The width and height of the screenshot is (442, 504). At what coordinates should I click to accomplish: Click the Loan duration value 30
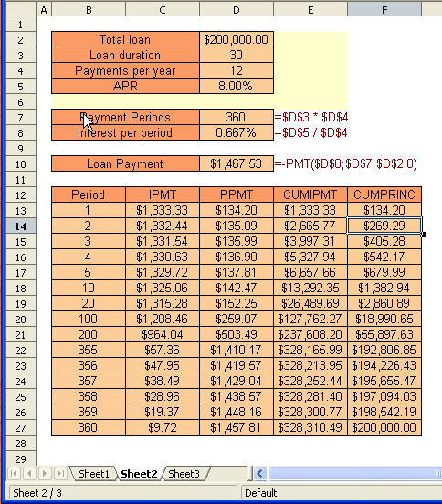click(x=237, y=55)
